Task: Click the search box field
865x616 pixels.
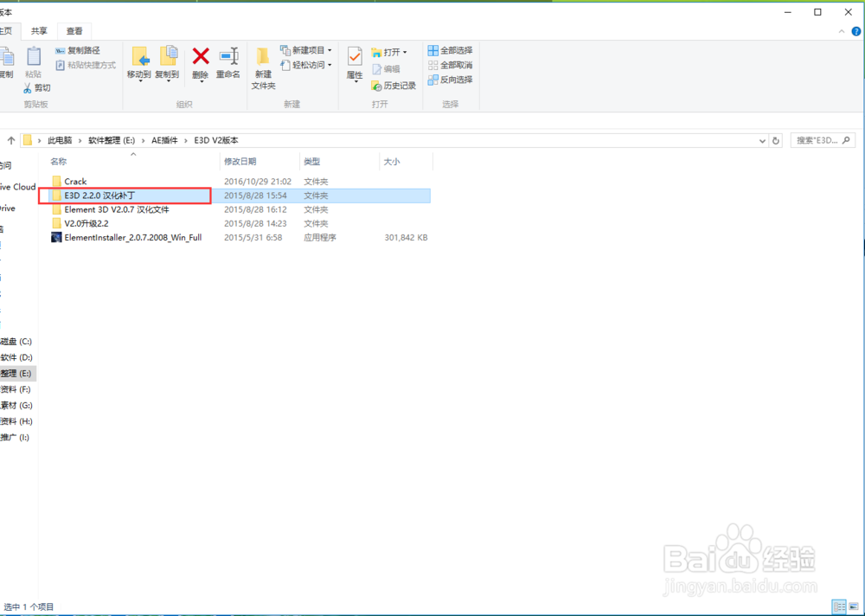Action: (x=823, y=141)
